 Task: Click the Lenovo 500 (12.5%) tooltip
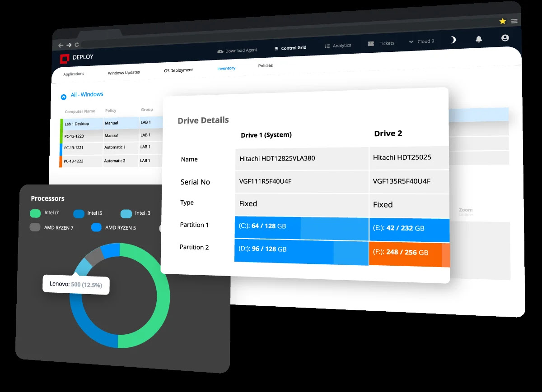tap(76, 285)
